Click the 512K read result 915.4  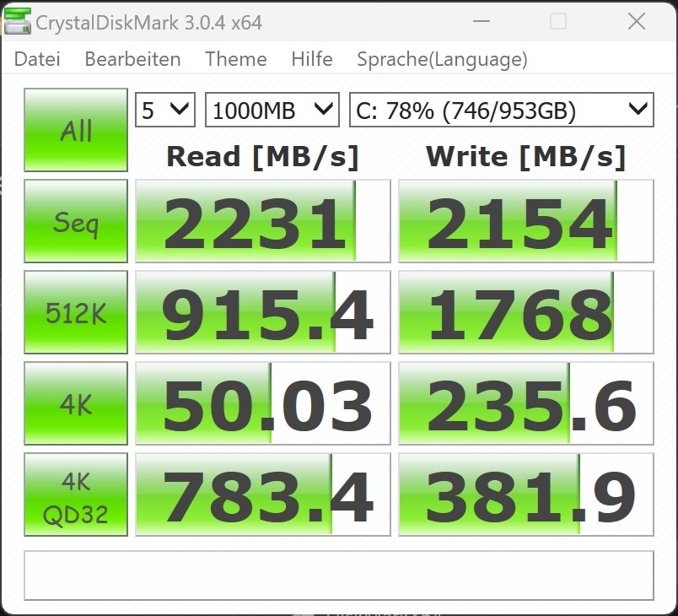point(263,312)
